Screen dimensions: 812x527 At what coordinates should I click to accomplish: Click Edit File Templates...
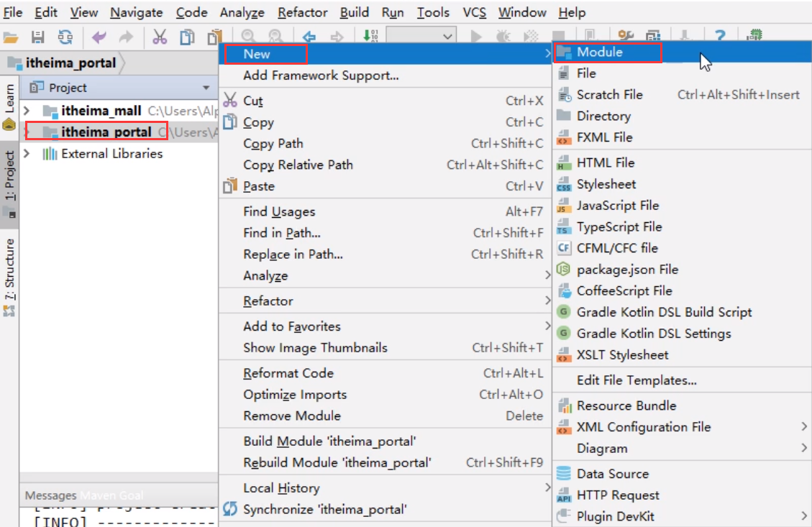coord(682,380)
